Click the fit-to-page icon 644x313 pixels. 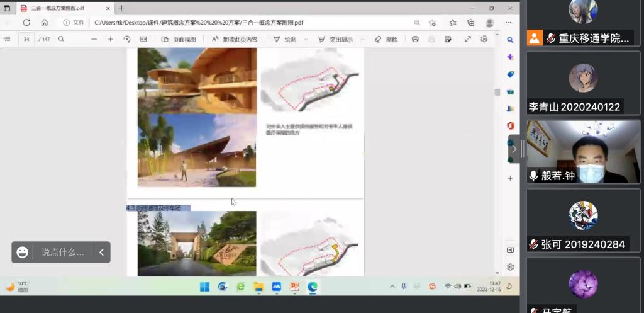tap(143, 39)
